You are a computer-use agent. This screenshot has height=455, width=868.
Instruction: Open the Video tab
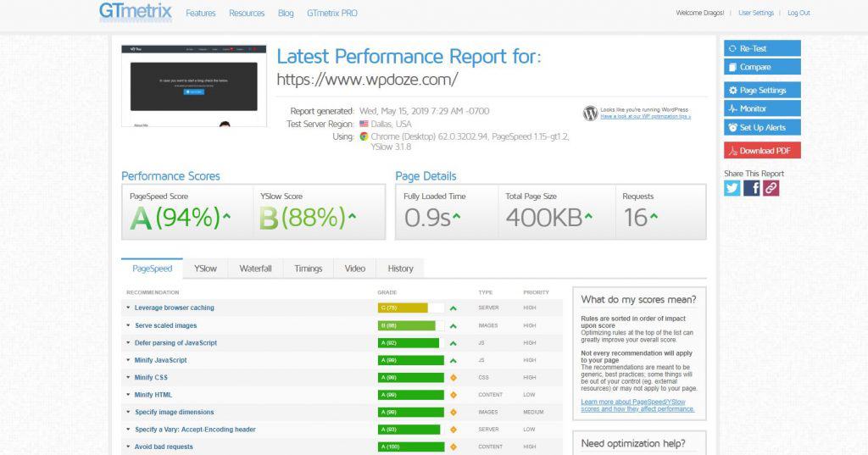[x=355, y=269]
